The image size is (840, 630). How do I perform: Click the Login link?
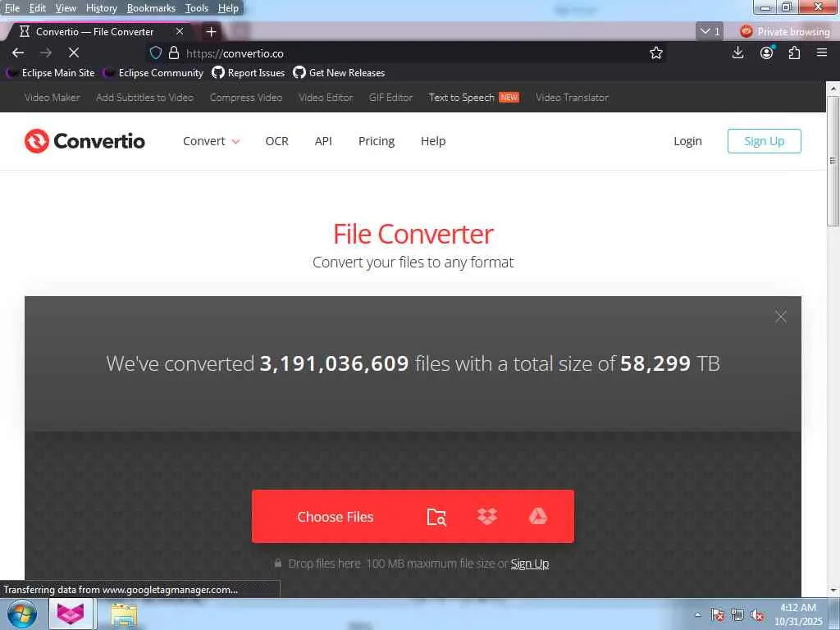[687, 141]
